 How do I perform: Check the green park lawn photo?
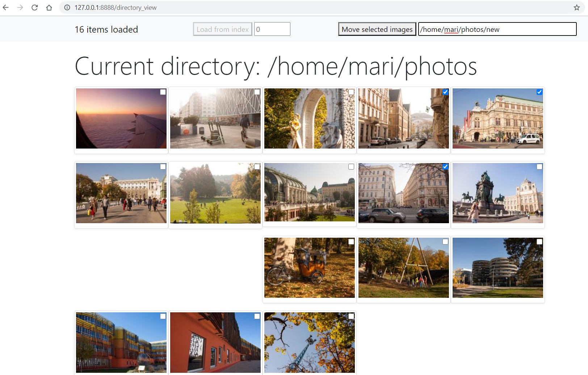[257, 167]
